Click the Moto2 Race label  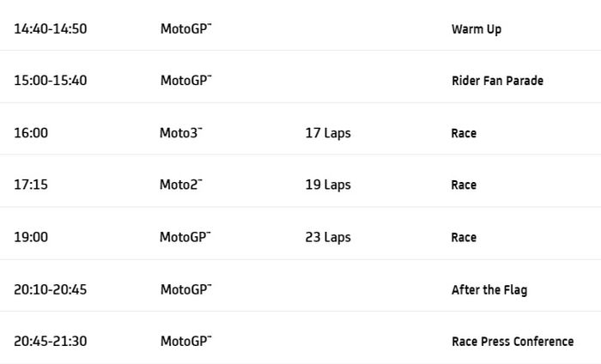(464, 185)
